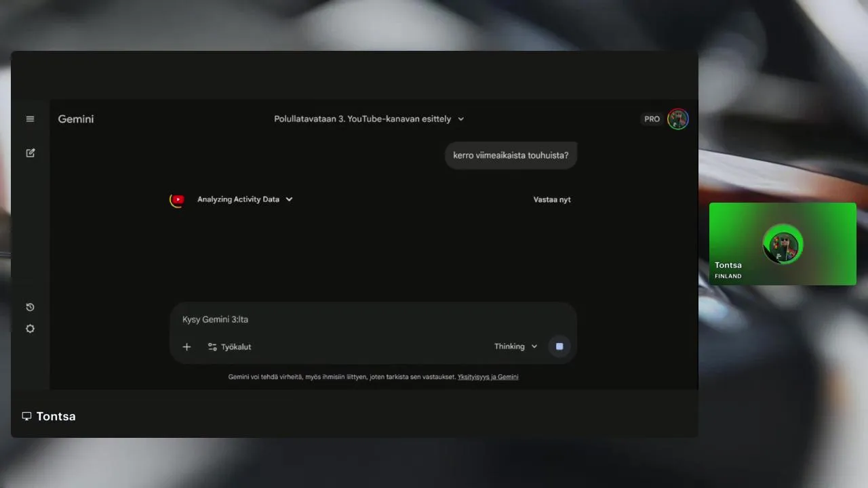The height and width of the screenshot is (488, 868).
Task: Click the PRO badge
Action: point(652,119)
